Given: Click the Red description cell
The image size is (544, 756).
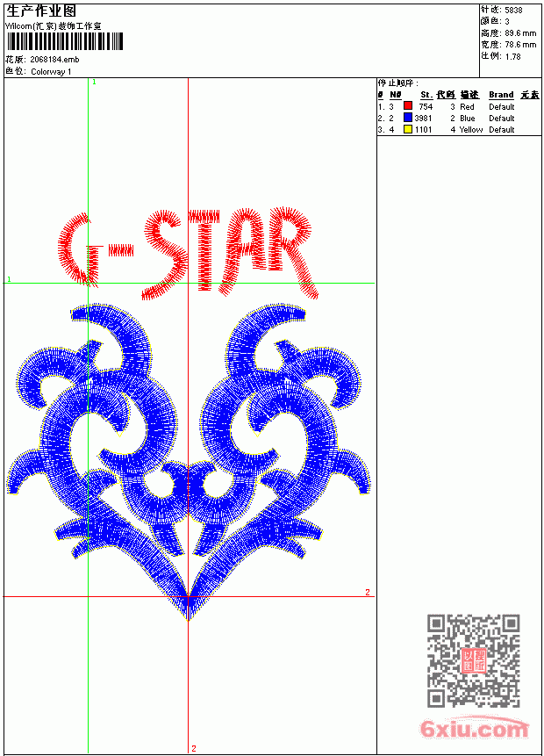Looking at the screenshot, I should click(467, 106).
